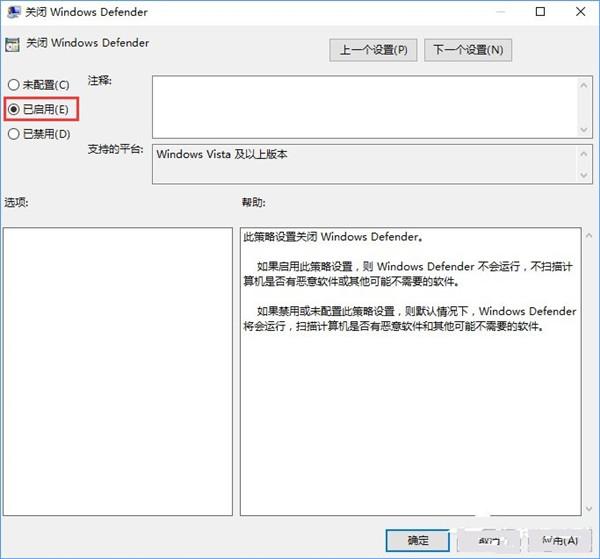This screenshot has height=559, width=600.
Task: Close the 关闭 Windows Defender dialog
Action: pos(580,12)
